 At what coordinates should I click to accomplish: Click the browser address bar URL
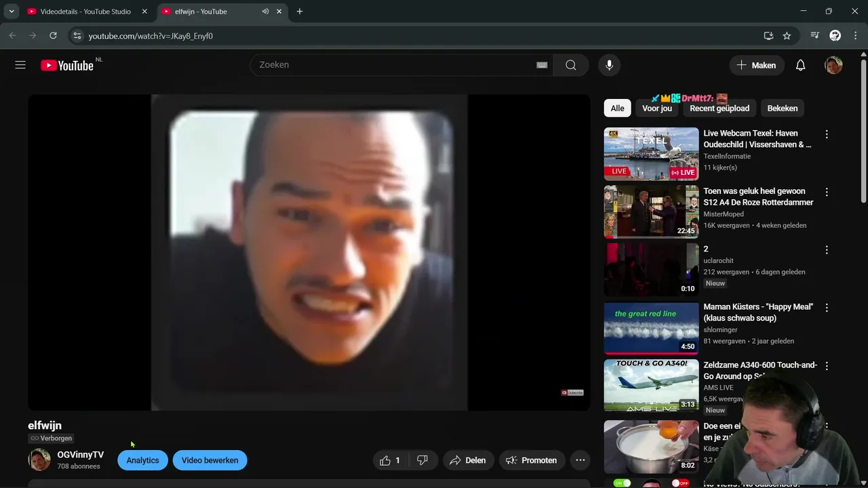pos(151,36)
